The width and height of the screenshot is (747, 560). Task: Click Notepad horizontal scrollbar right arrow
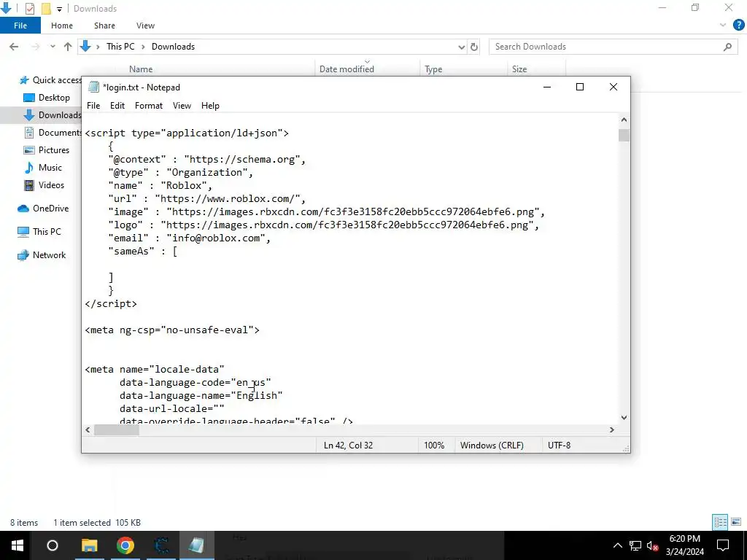[612, 430]
